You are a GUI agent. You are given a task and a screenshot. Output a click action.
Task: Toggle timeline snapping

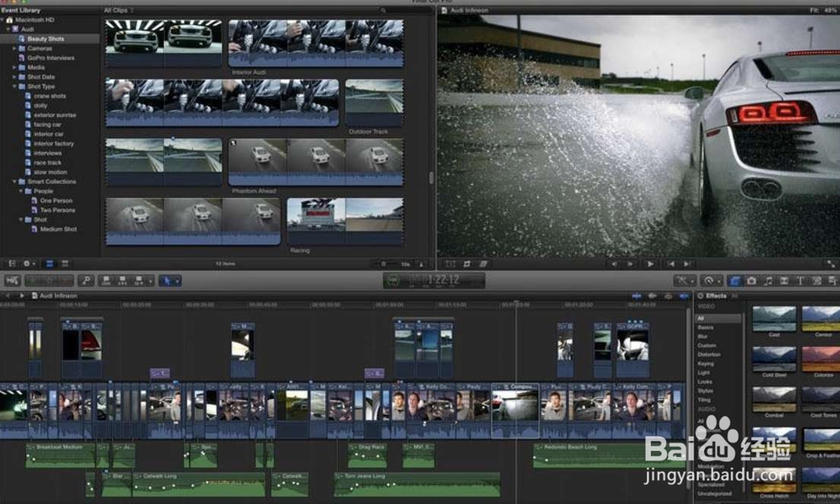click(x=684, y=296)
